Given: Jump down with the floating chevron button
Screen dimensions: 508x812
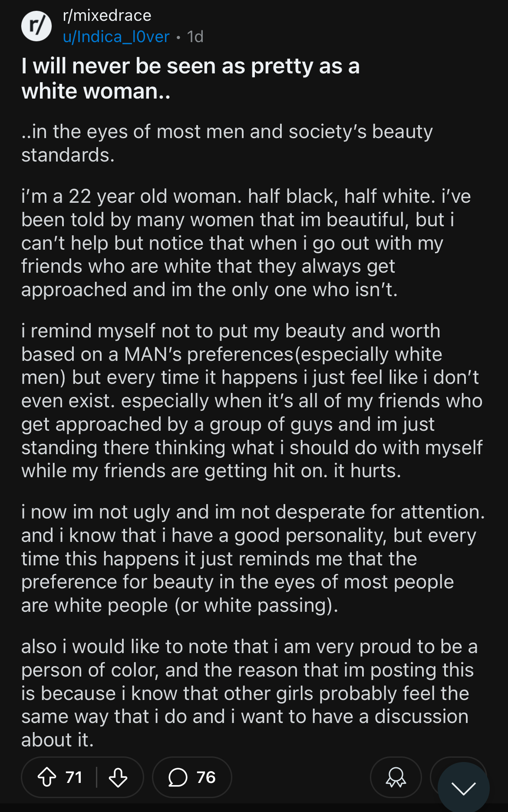Looking at the screenshot, I should (x=463, y=788).
